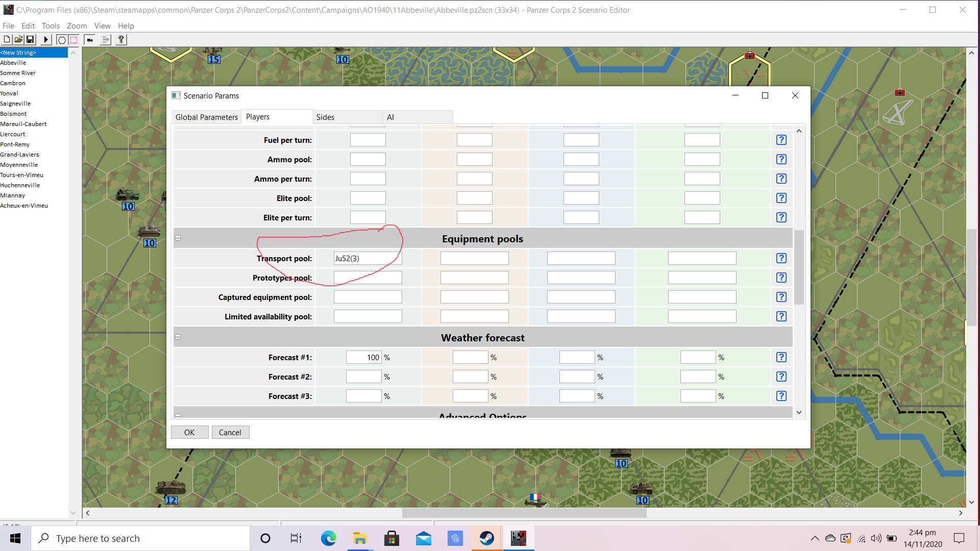Confirm Scenario Params with OK
The image size is (980, 551).
pos(189,432)
